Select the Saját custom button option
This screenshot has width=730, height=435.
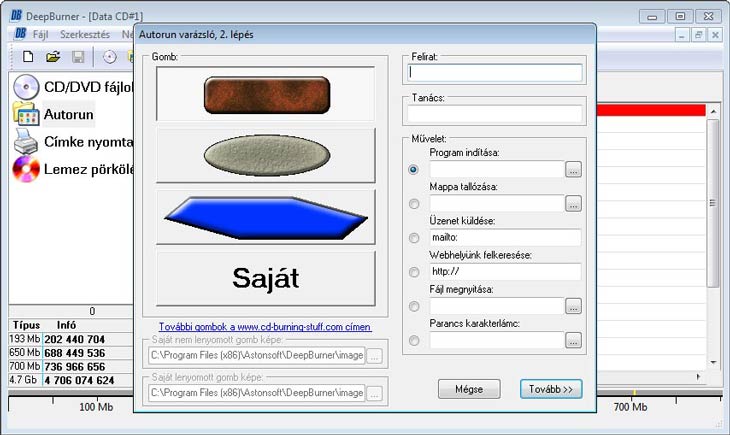point(265,278)
